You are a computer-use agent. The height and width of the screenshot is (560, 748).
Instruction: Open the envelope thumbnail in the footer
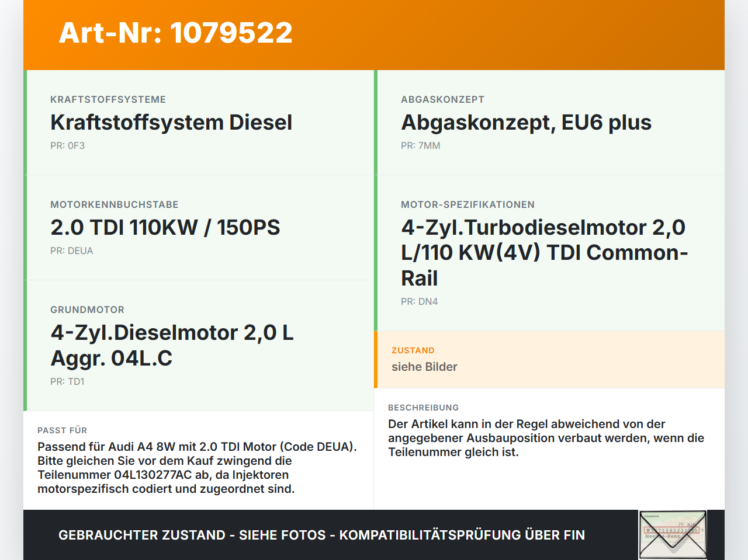tap(673, 535)
